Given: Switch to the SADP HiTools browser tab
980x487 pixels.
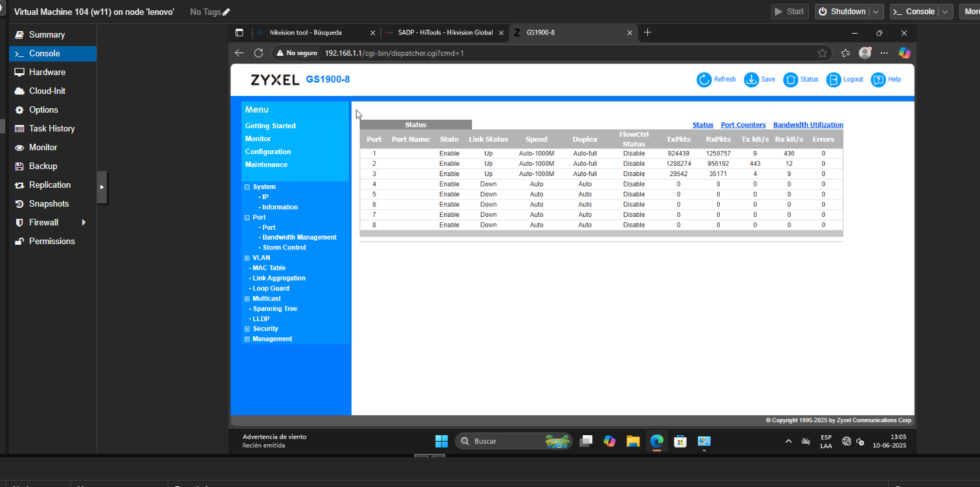Looking at the screenshot, I should [444, 32].
